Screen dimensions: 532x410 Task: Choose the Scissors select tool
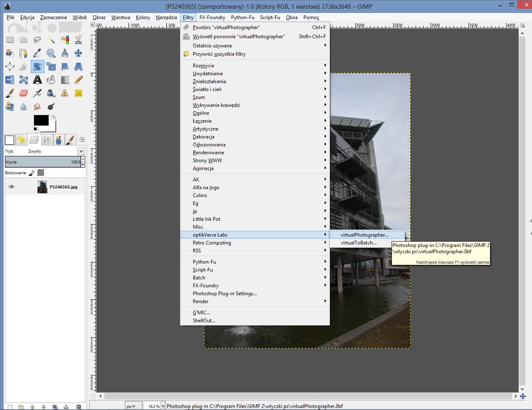tap(79, 40)
